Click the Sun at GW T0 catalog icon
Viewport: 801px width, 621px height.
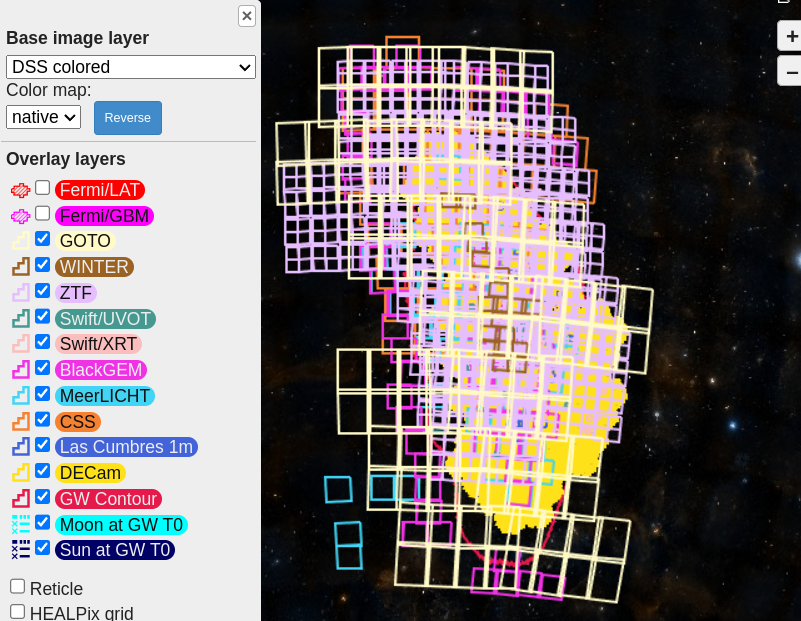tap(21, 550)
